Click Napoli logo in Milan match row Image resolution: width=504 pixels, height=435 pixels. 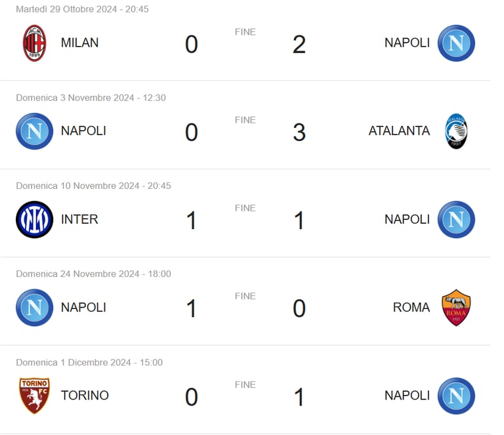tap(456, 43)
